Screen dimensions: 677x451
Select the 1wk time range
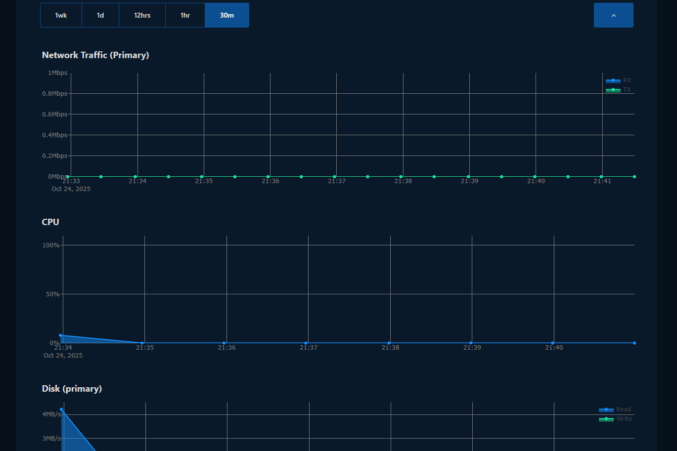[x=61, y=15]
